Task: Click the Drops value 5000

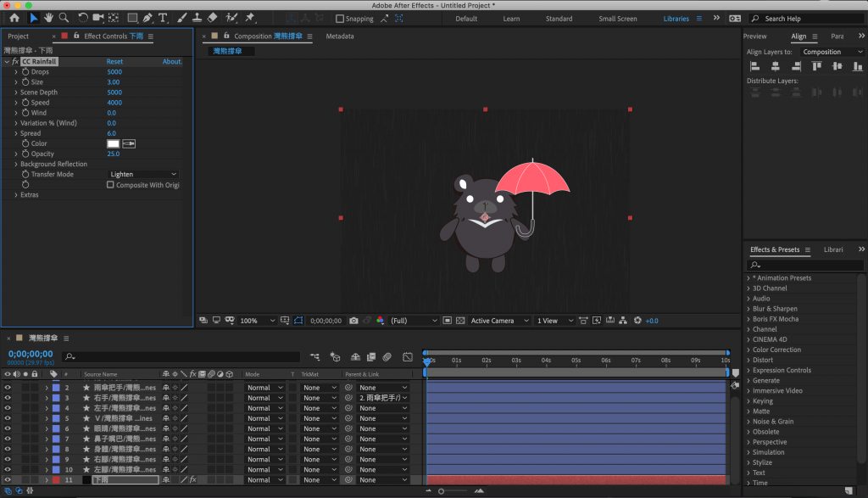Action: (x=114, y=71)
